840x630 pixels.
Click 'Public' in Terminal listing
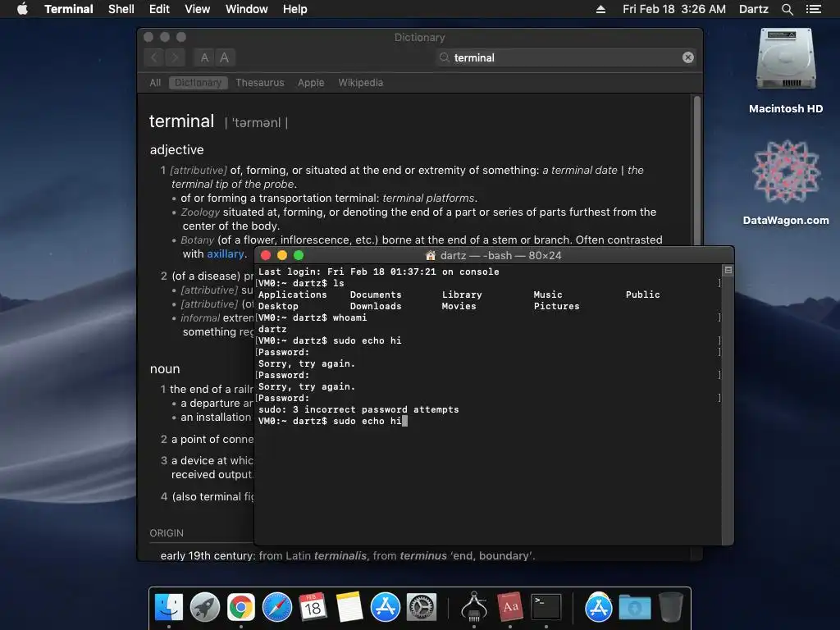[643, 294]
